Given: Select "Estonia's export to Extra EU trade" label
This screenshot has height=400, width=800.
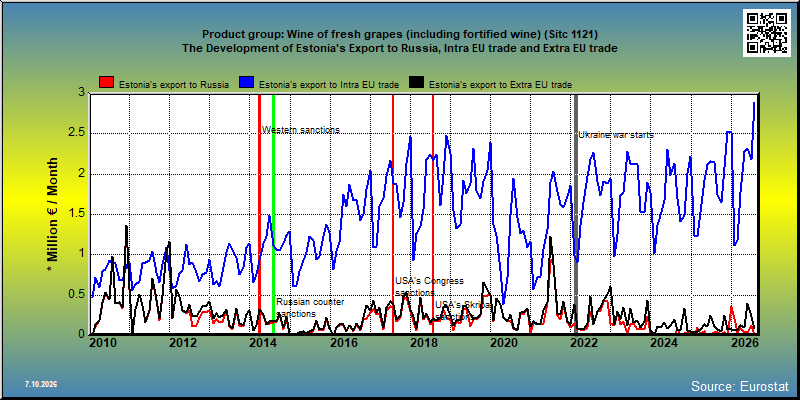Looking at the screenshot, I should [501, 85].
